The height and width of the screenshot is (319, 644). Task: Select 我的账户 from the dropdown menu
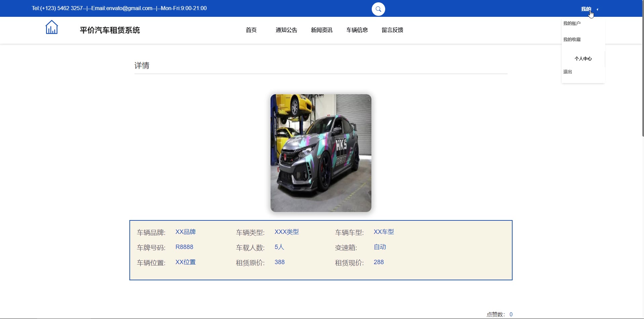coord(572,24)
